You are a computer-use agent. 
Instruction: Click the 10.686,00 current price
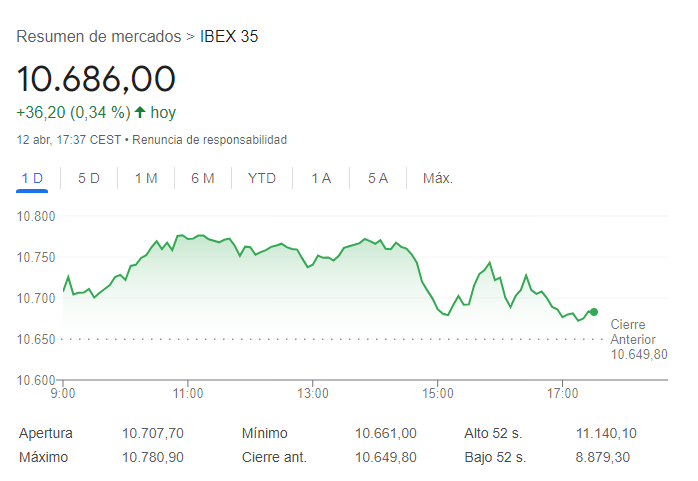96,78
